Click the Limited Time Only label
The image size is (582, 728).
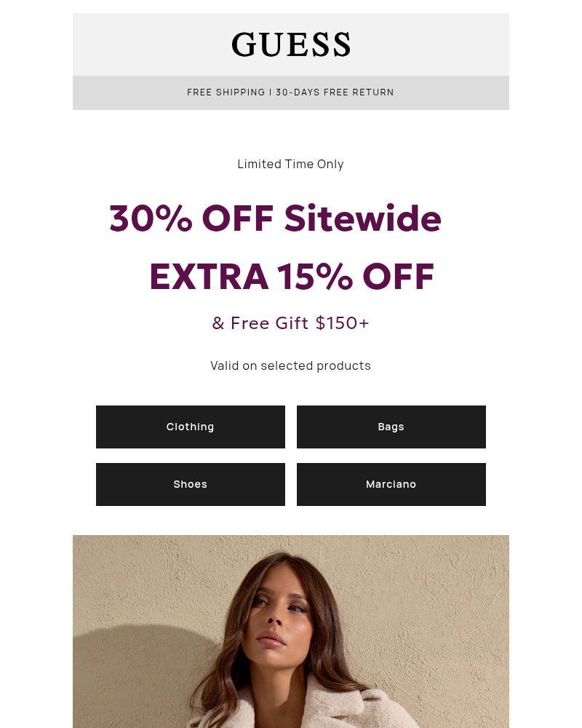[291, 164]
